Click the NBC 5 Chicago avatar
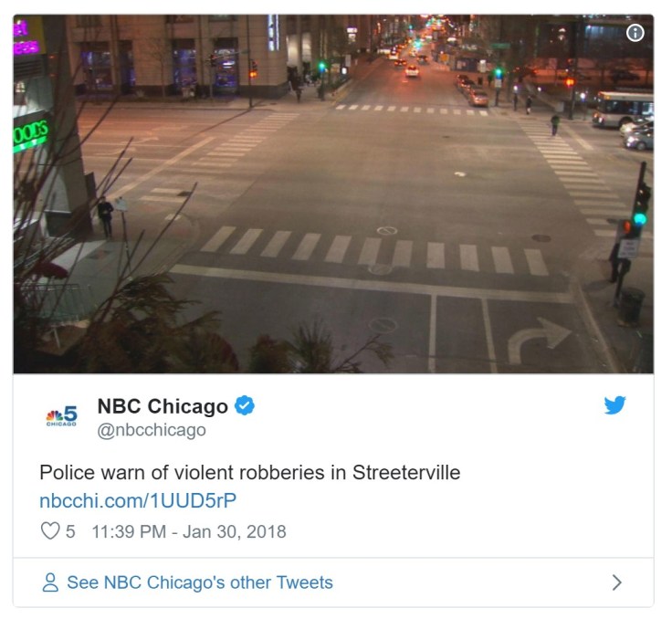The image size is (672, 629). click(61, 415)
